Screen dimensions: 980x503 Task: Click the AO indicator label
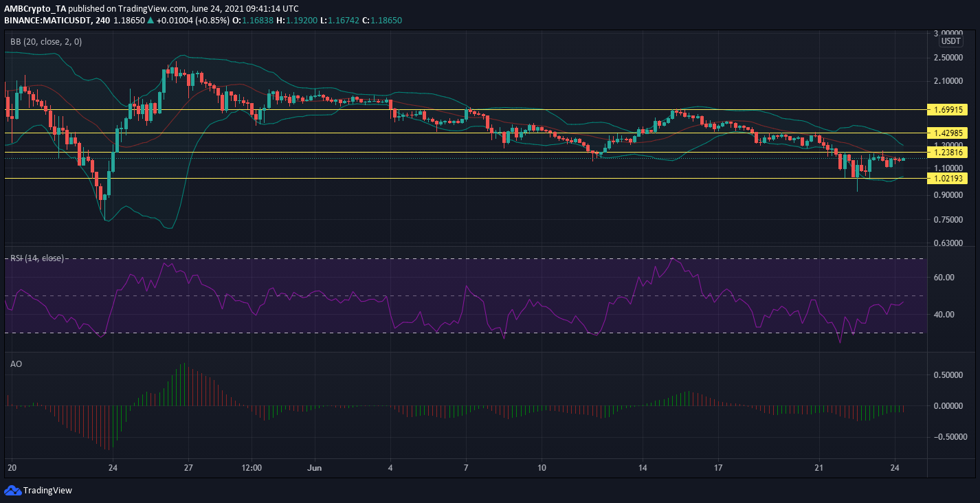pyautogui.click(x=16, y=363)
